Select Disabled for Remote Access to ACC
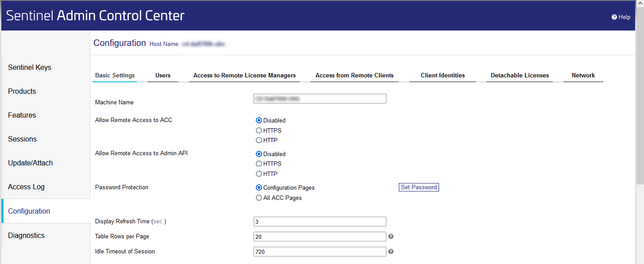Viewport: 644px width, 264px height. coord(259,120)
